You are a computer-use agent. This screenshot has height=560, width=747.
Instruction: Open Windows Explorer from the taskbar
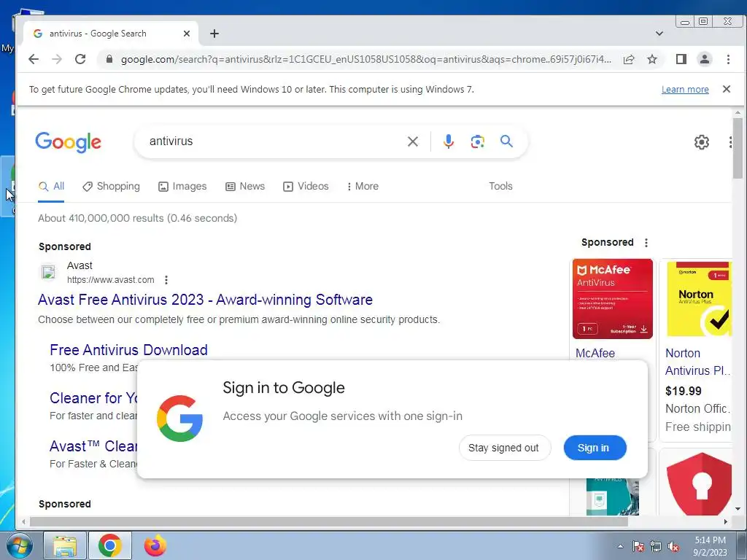(65, 545)
